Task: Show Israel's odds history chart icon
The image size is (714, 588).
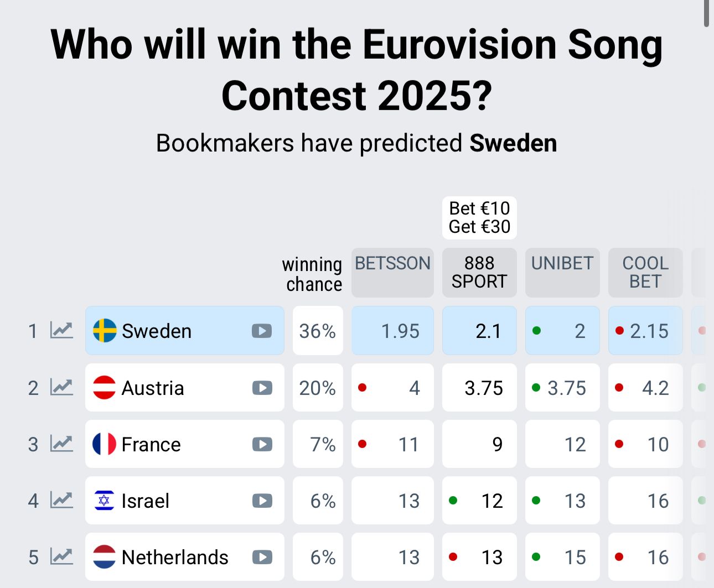Action: (61, 500)
